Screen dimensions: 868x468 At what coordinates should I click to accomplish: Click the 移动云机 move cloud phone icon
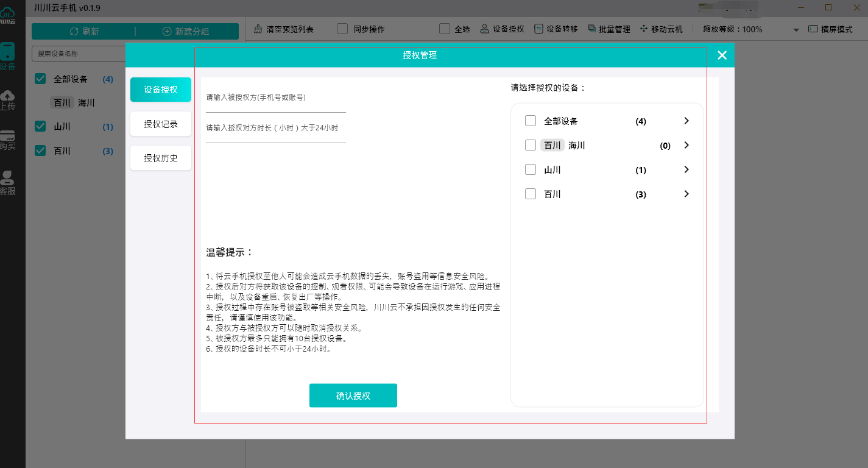point(661,28)
